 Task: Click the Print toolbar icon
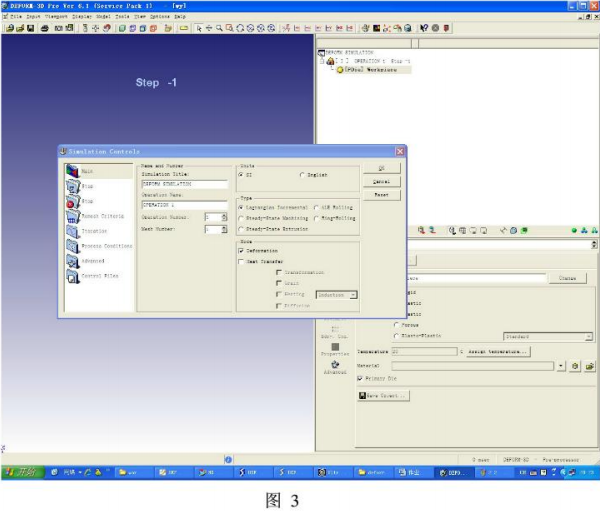45,28
